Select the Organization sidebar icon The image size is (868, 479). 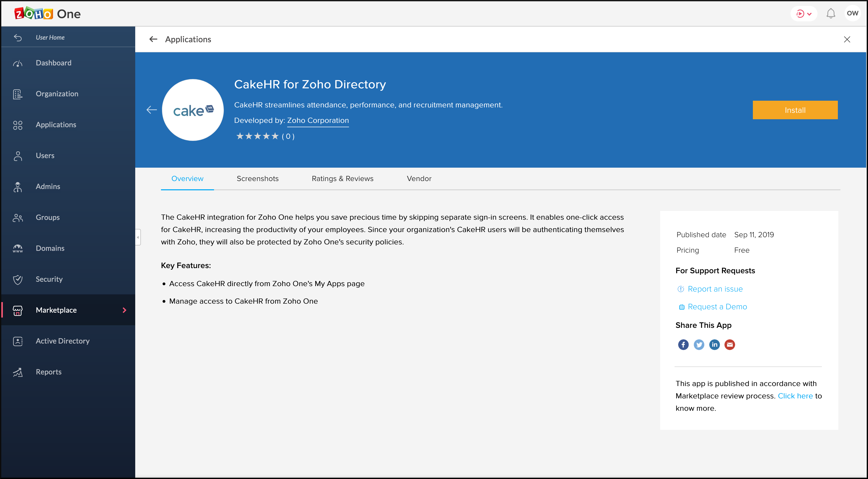coord(18,94)
